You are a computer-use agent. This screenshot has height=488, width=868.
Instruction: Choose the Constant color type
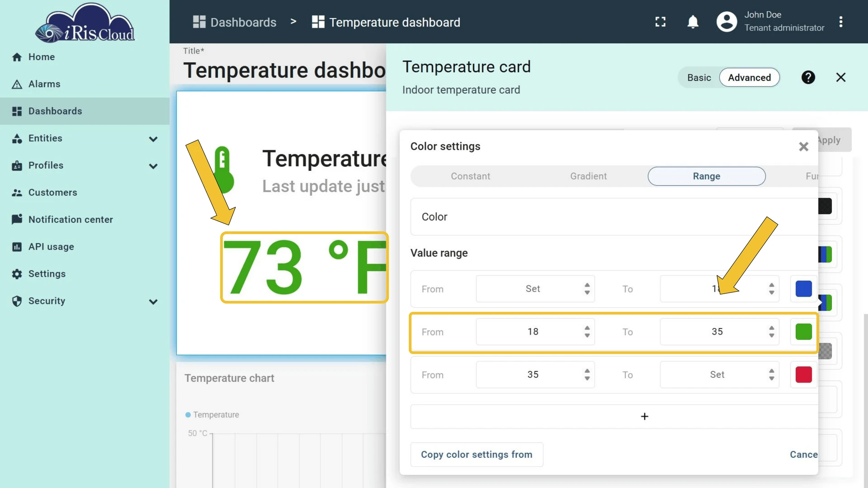coord(470,176)
